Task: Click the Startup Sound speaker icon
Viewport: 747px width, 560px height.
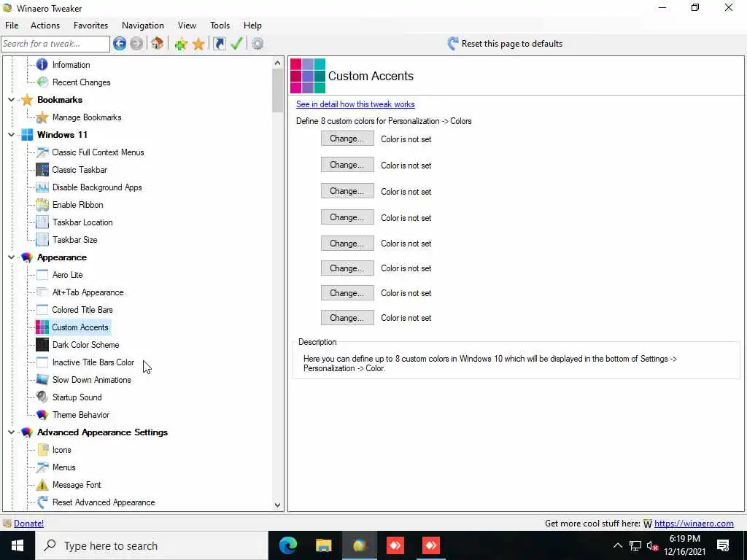Action: (42, 397)
